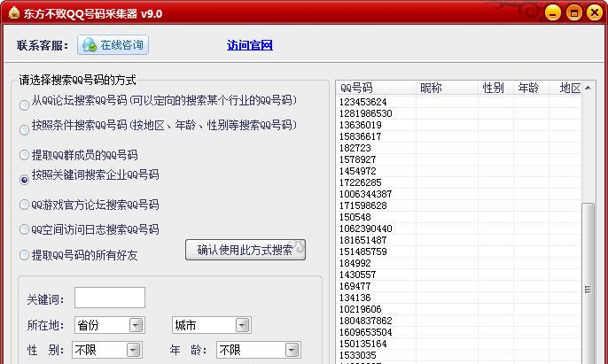
Task: Select QQ number 10219606 row
Action: [x=459, y=309]
